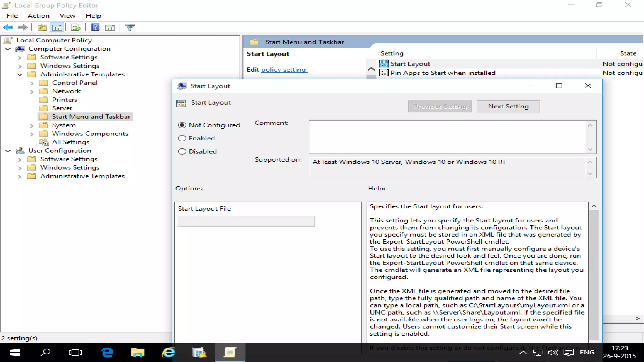Expand Administrative Templates under User Configuration
Viewport: 644px width, 362px height.
coord(20,176)
